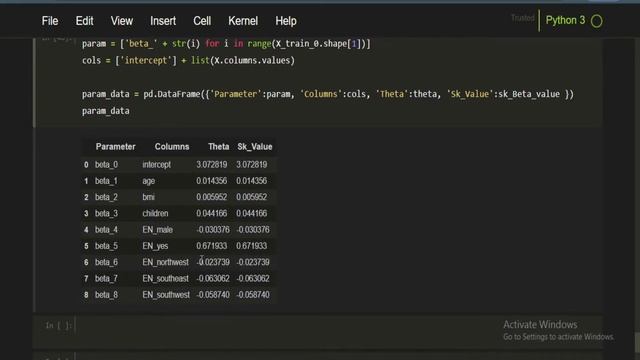This screenshot has height=360, width=640.
Task: Click the Parameter column header
Action: (116, 147)
